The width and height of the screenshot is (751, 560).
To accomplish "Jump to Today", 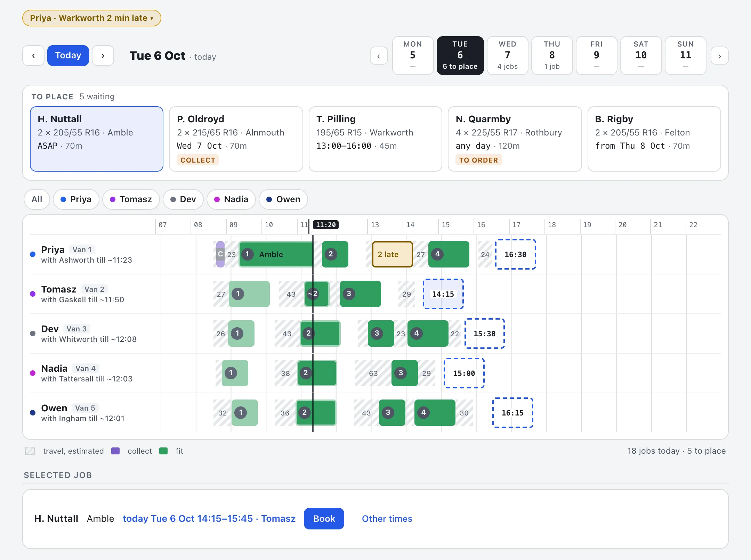I will coord(68,56).
